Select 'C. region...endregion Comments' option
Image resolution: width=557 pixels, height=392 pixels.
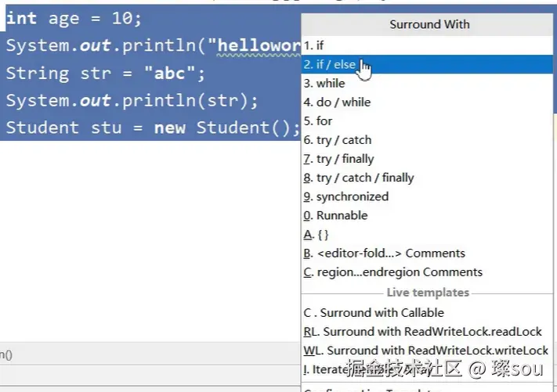click(427, 272)
